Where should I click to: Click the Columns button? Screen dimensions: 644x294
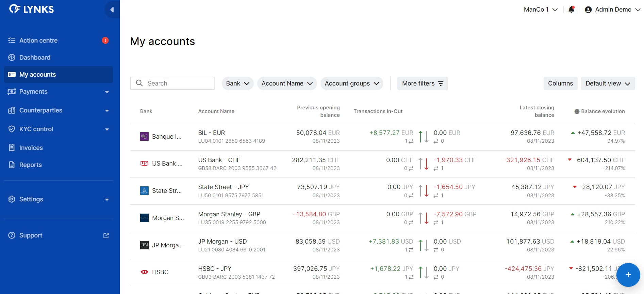click(560, 83)
